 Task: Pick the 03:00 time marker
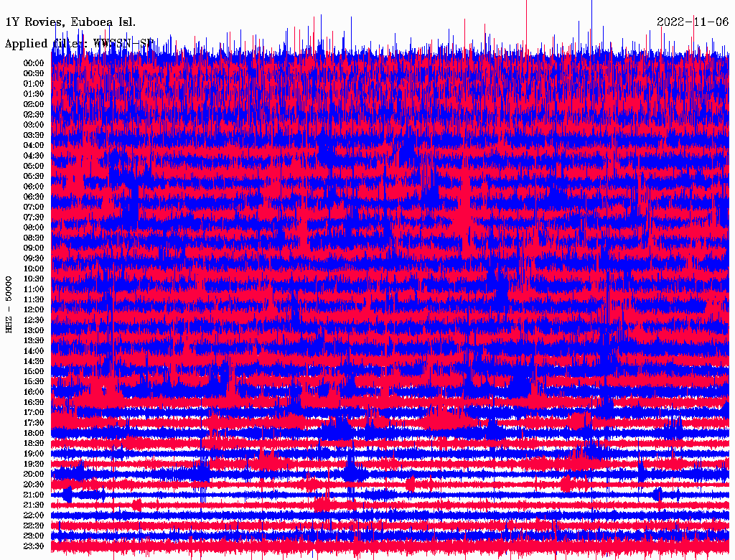click(34, 124)
